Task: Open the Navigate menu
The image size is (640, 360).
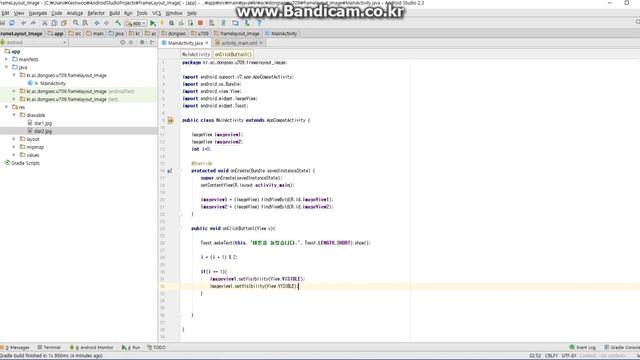Action: click(x=38, y=13)
